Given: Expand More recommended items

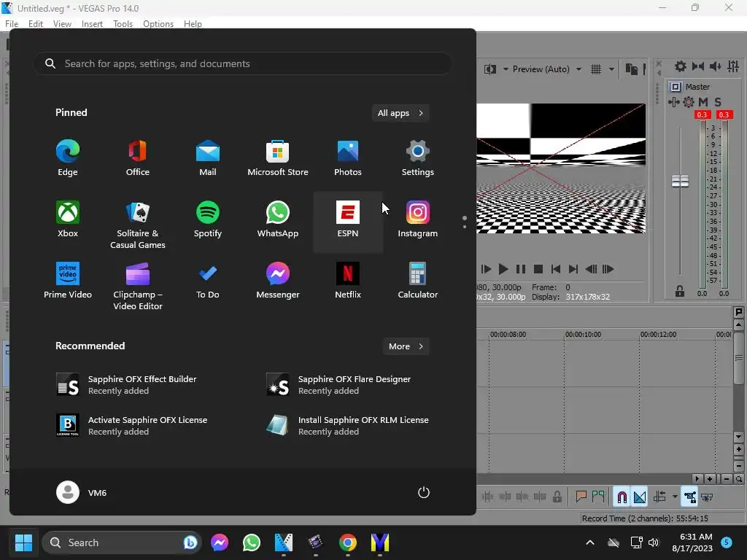Looking at the screenshot, I should 406,346.
